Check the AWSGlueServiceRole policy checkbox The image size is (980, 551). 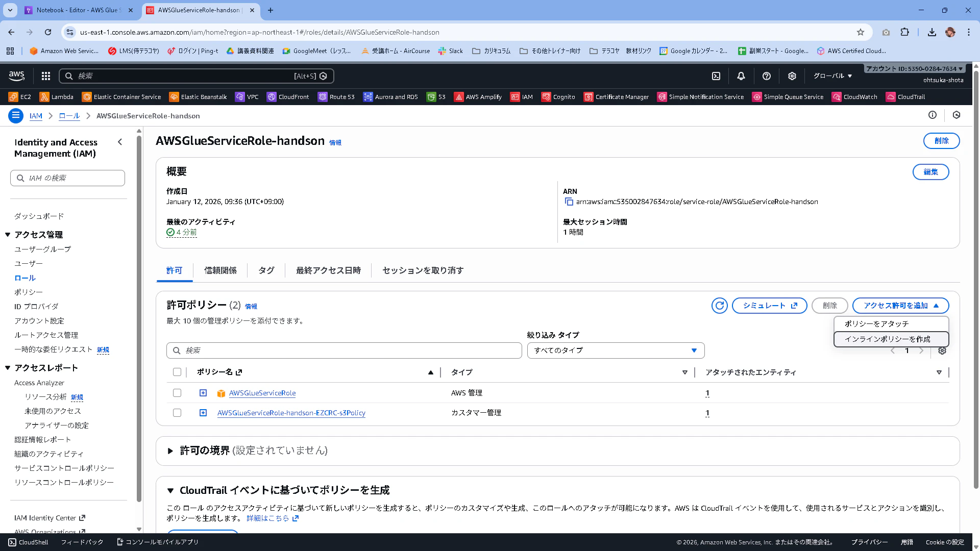pos(177,393)
